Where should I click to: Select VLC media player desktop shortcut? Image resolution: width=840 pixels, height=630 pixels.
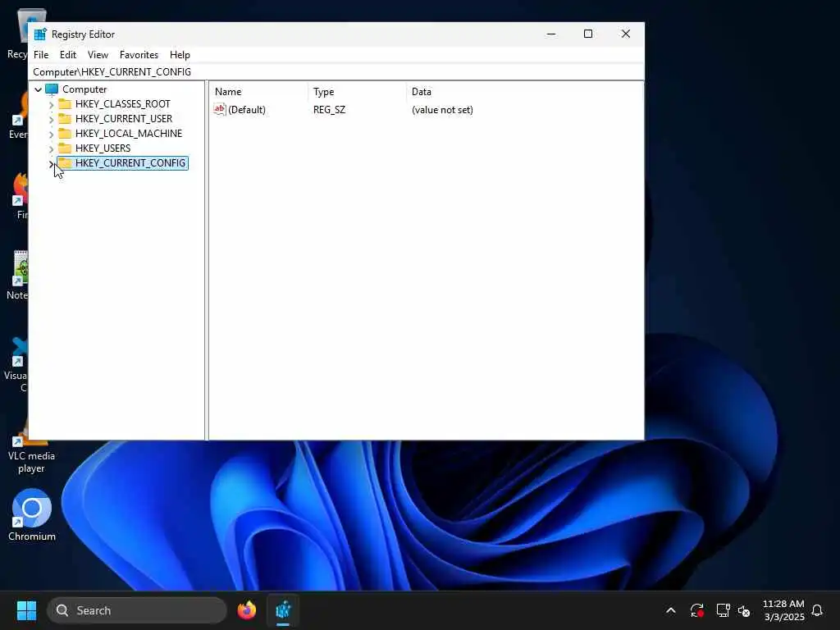[31, 447]
